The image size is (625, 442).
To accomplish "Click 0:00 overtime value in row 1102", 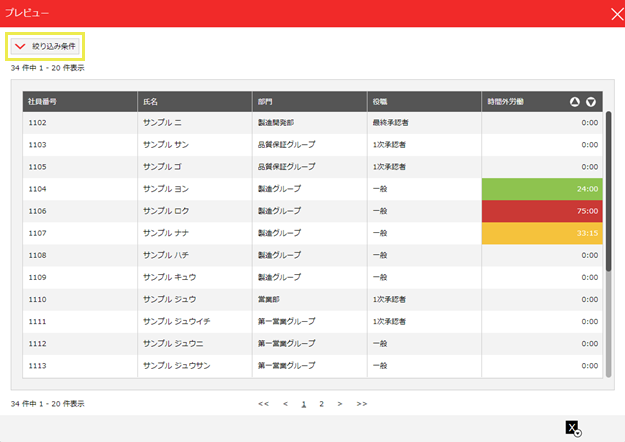I will point(590,123).
